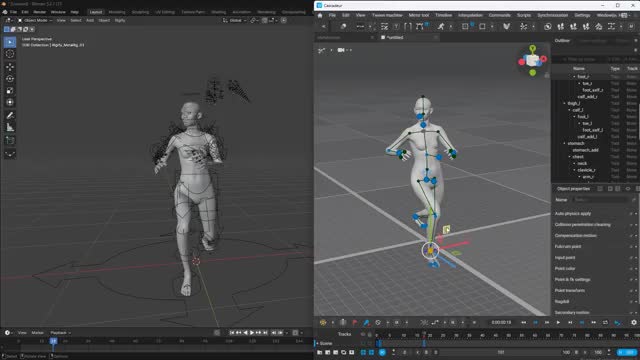Click the Cascadeur viewport orientation gizmo
640x360 pixels.
tap(532, 60)
